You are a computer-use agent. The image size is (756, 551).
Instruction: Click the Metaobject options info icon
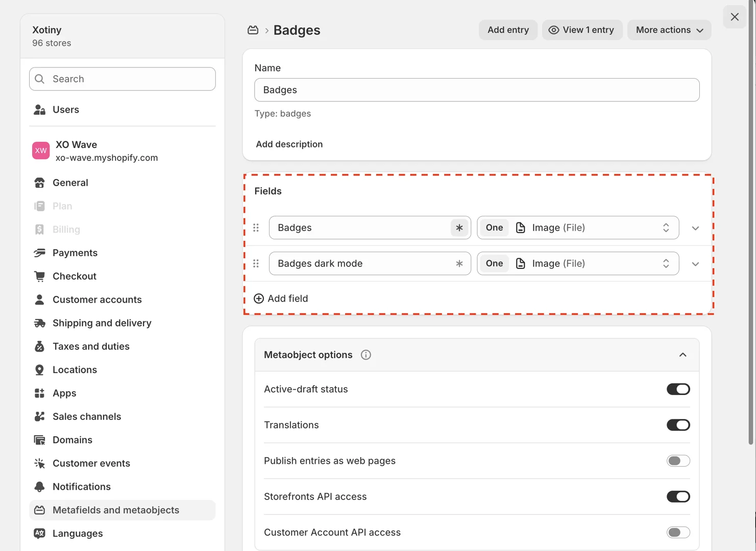[366, 355]
